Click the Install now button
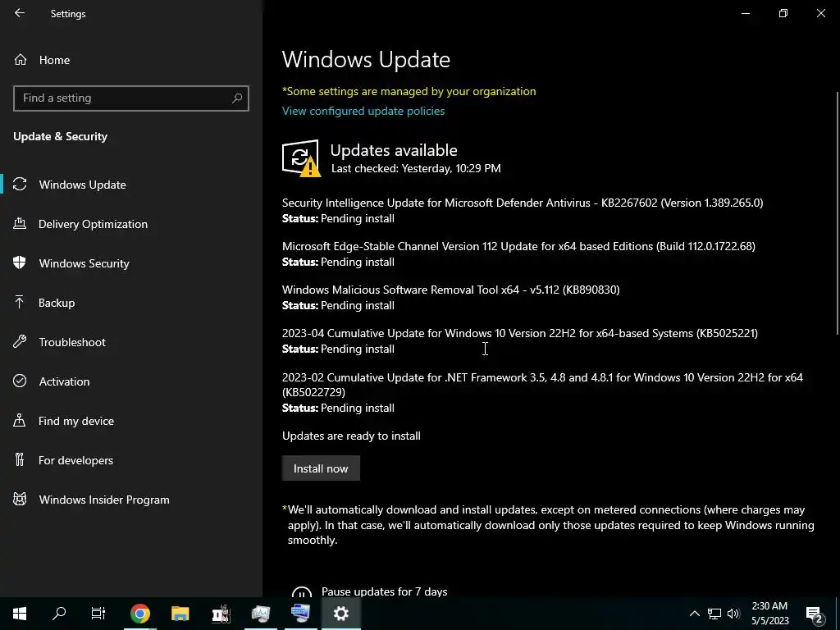The width and height of the screenshot is (840, 630). (321, 468)
